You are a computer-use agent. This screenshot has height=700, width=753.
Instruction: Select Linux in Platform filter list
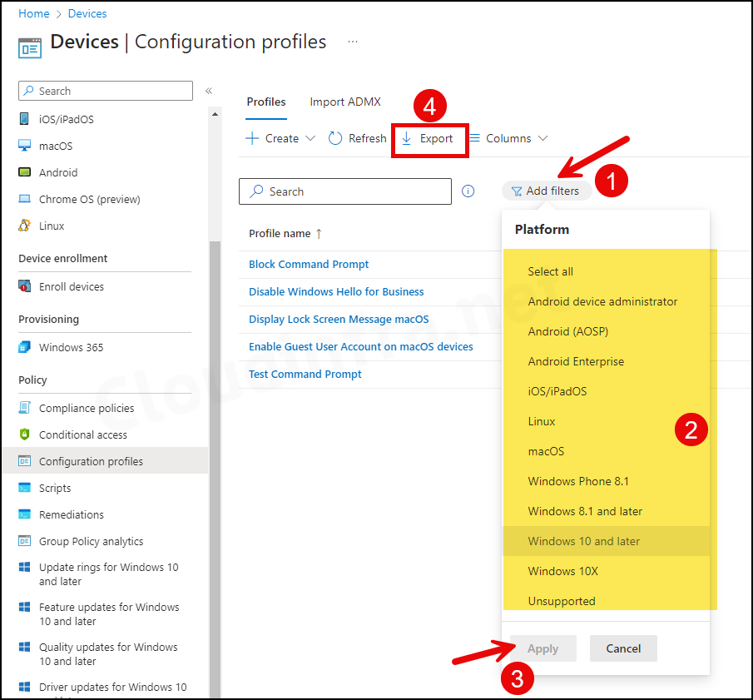606,421
